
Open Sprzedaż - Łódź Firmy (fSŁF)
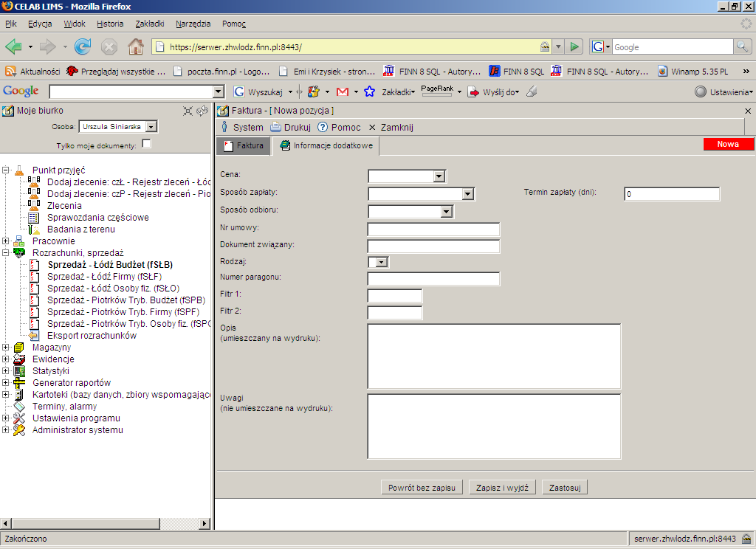pos(105,277)
